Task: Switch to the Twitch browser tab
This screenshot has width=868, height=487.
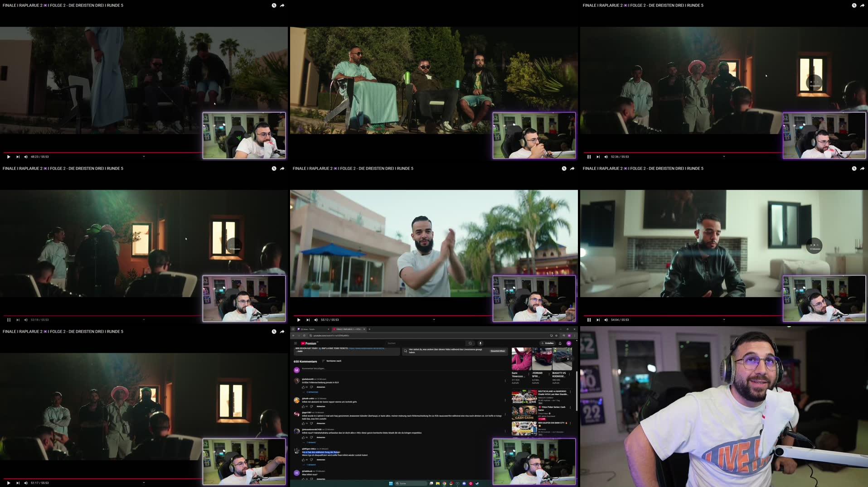Action: tap(312, 329)
